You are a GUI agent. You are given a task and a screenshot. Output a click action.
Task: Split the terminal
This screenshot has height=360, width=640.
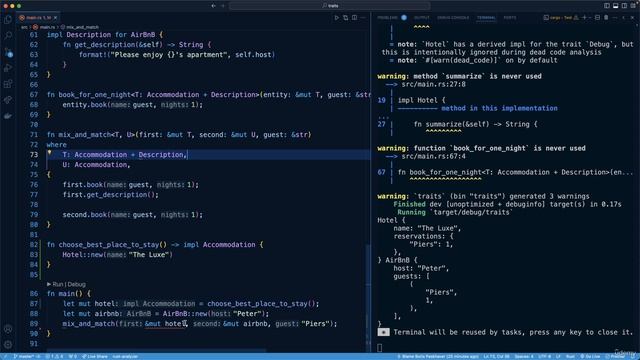click(x=597, y=18)
